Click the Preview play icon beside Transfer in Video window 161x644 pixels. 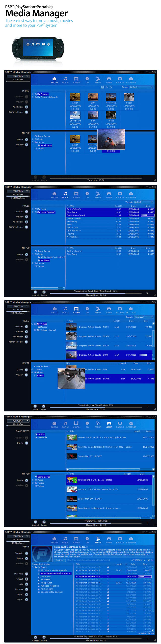pos(27,331)
